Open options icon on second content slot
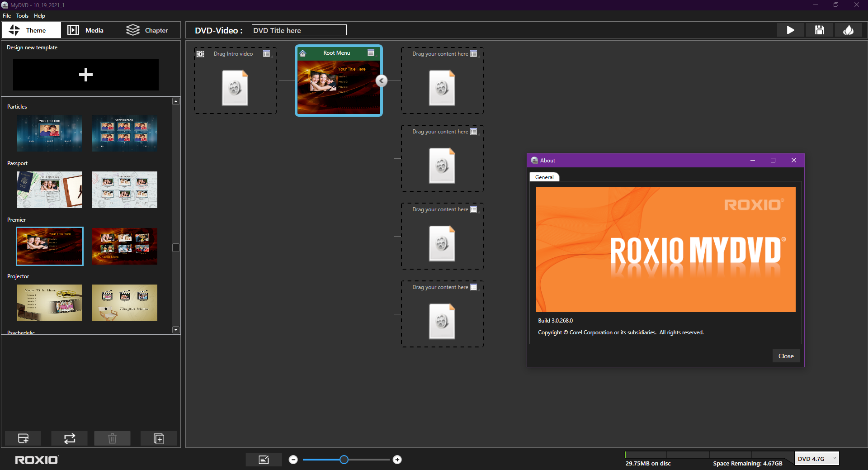 473,132
